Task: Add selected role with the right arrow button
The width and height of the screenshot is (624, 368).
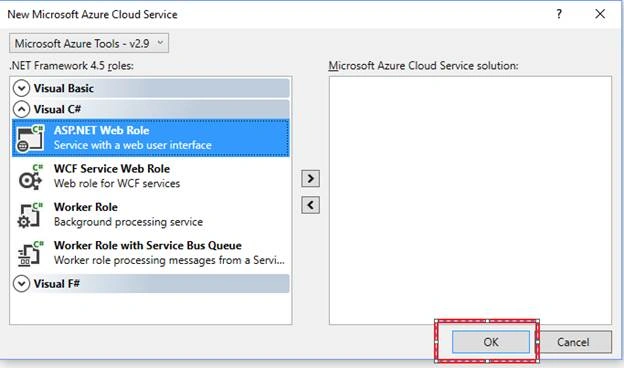Action: point(310,179)
